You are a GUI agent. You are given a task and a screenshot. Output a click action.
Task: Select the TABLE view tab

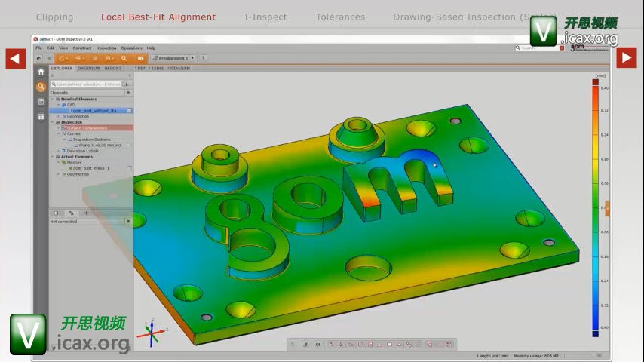pos(157,68)
